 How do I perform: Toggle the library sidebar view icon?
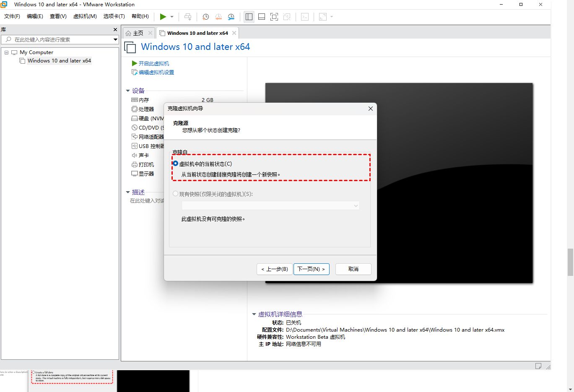pos(249,17)
